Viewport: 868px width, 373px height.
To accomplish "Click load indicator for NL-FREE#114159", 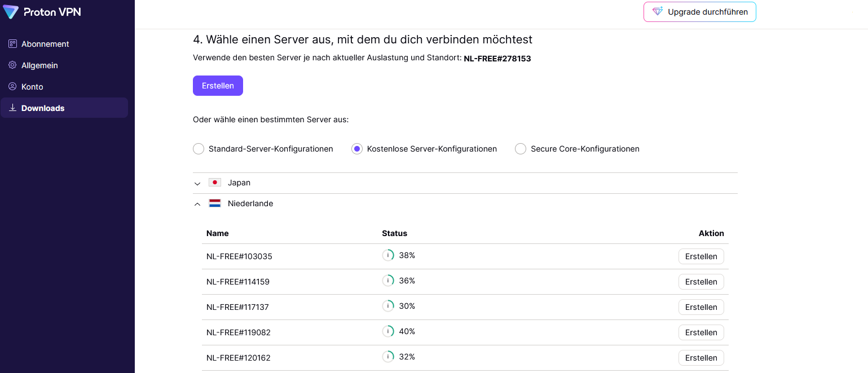I will coord(388,281).
